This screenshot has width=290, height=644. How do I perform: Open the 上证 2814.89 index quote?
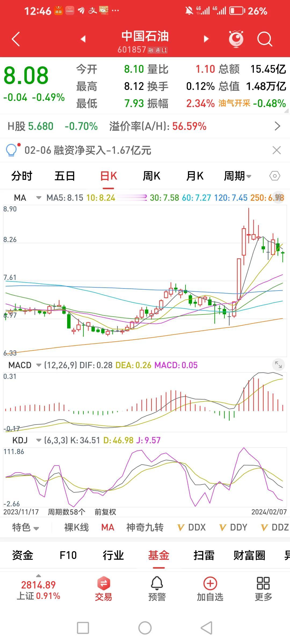click(38, 590)
